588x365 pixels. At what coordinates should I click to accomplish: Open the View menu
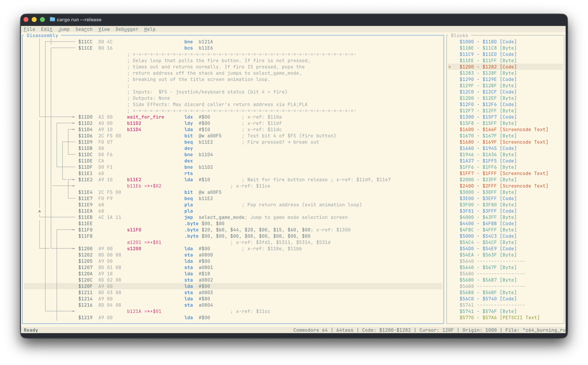104,29
